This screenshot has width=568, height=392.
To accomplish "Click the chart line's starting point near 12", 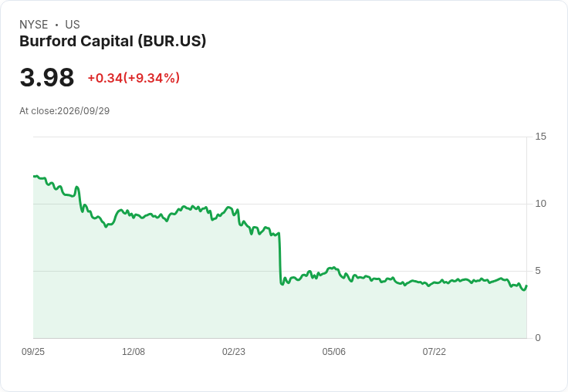I will 34,177.
